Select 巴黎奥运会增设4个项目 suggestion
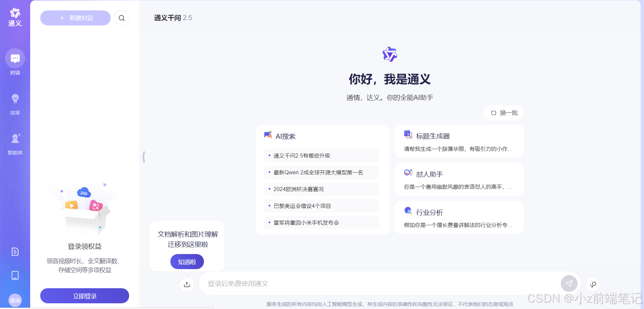The image size is (644, 309). [x=321, y=206]
